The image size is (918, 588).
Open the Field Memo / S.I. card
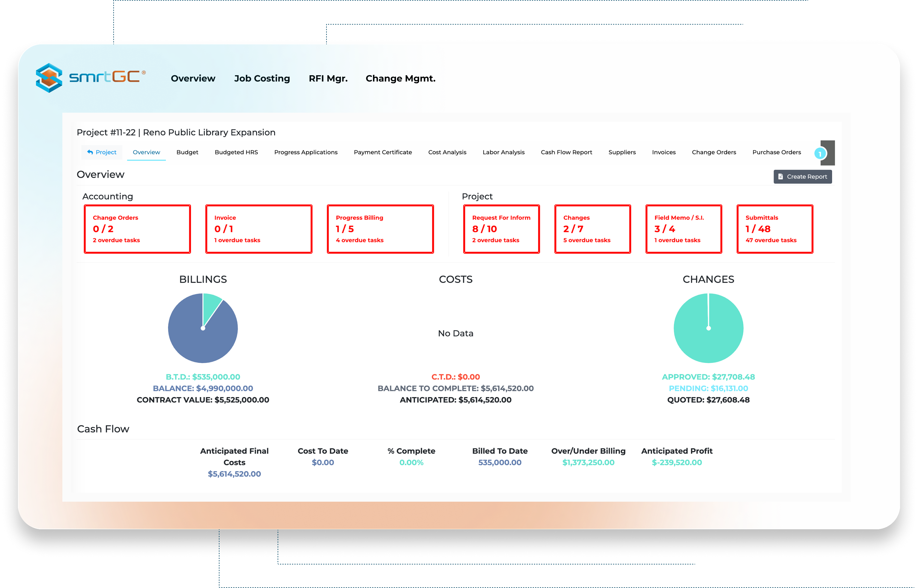[684, 229]
